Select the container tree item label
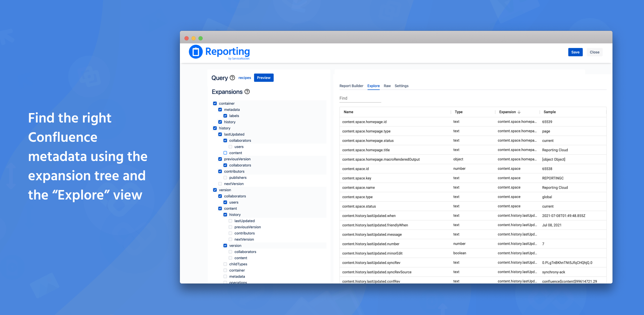 pyautogui.click(x=227, y=104)
